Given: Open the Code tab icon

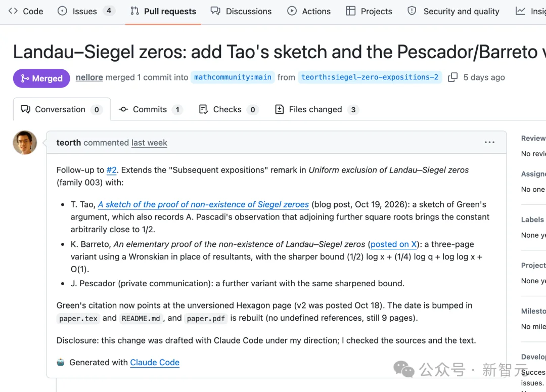Looking at the screenshot, I should point(13,11).
